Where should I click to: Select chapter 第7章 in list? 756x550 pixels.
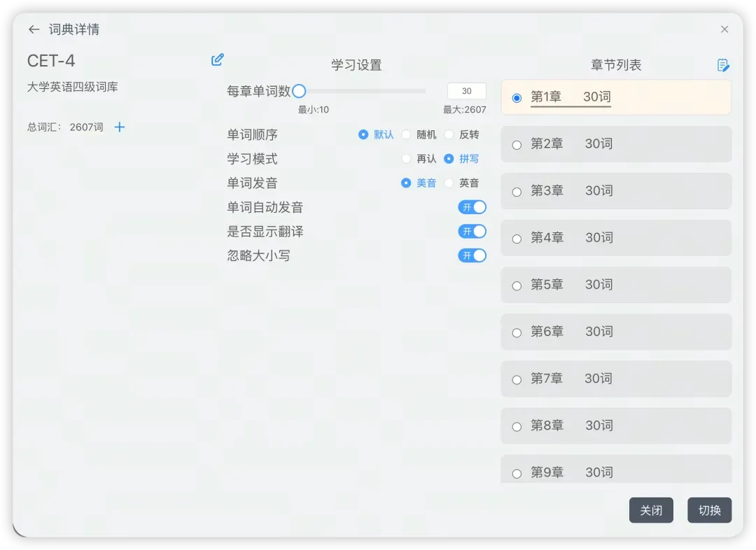616,379
